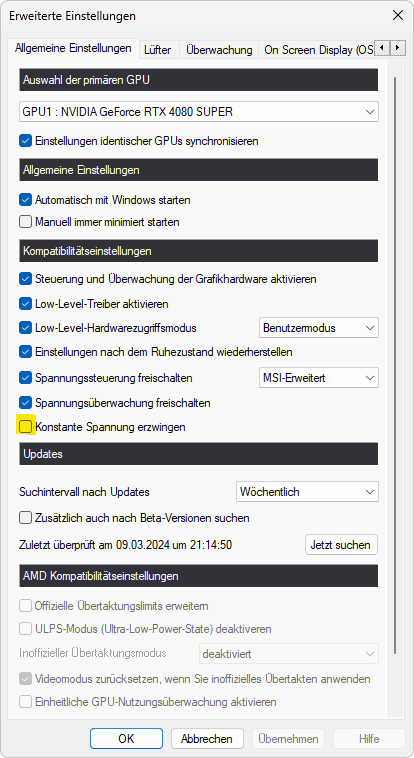
Task: Uncheck Automatisch mit Windows starten
Action: pyautogui.click(x=25, y=199)
